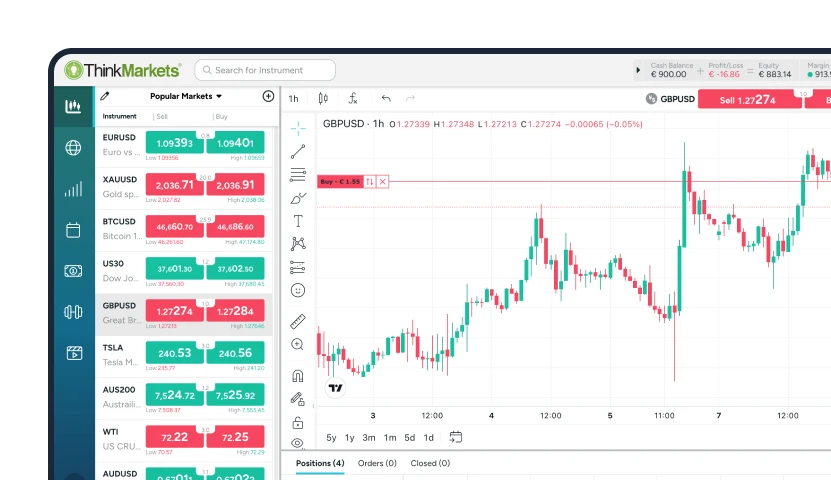831x480 pixels.
Task: Hide all drawings with the eye icon
Action: (x=298, y=443)
